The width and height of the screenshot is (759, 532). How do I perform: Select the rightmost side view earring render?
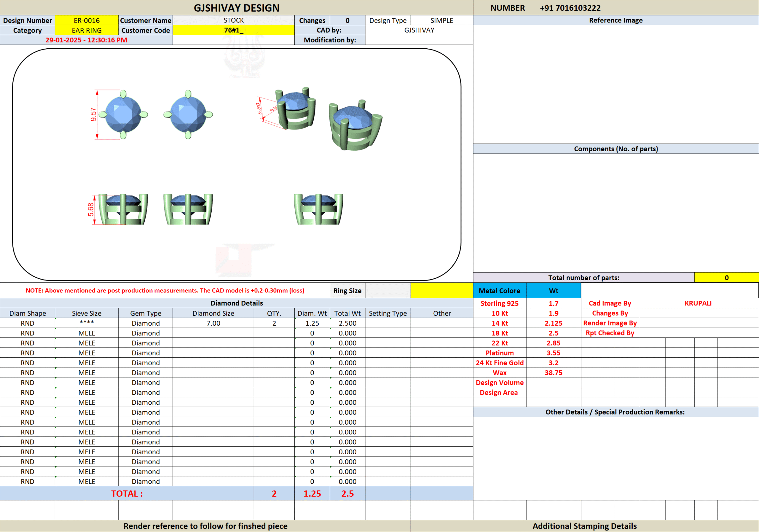click(x=318, y=209)
